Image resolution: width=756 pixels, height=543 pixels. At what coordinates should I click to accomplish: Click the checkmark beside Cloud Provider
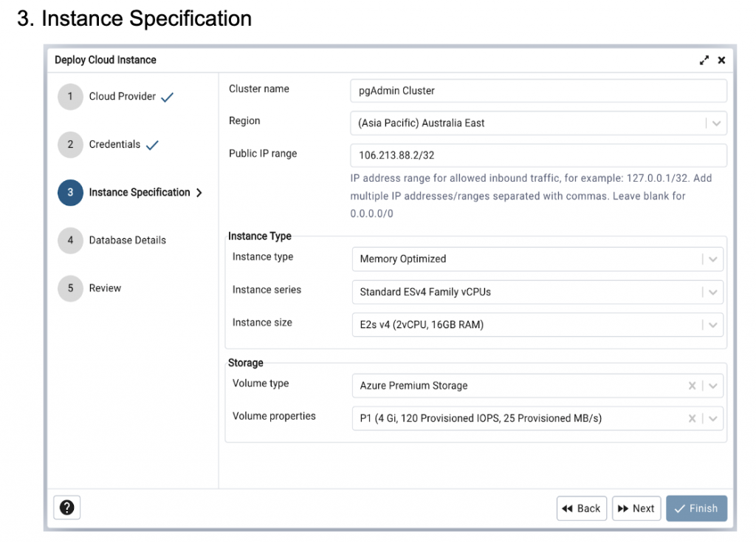(166, 95)
